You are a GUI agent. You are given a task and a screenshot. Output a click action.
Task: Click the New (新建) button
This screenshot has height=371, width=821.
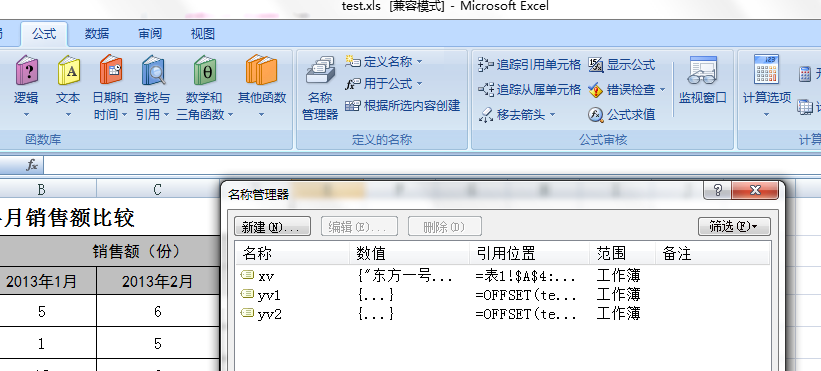(x=272, y=227)
